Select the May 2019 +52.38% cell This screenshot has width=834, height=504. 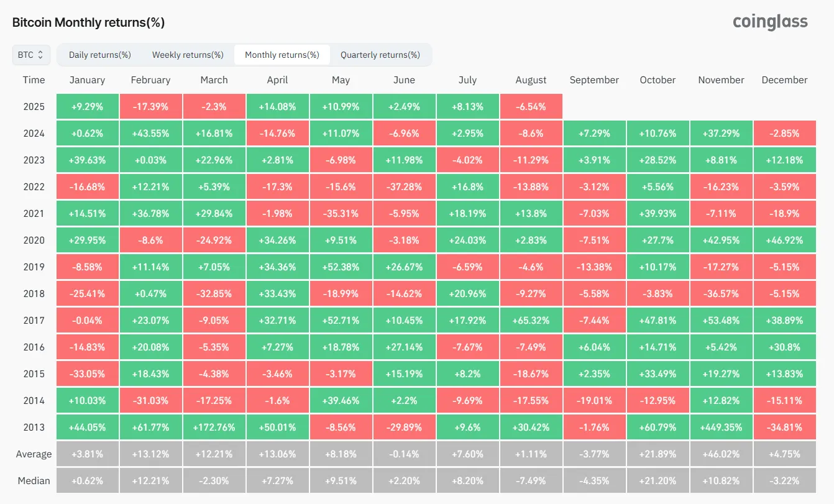pyautogui.click(x=341, y=267)
